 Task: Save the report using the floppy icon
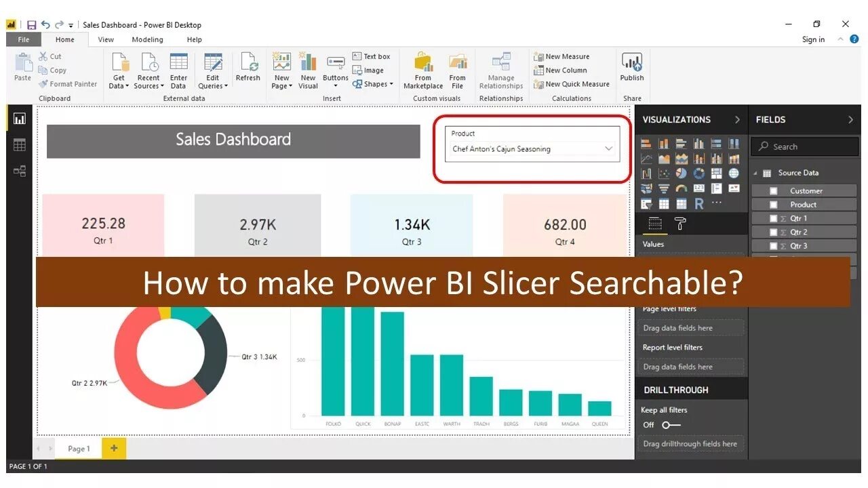tap(31, 25)
